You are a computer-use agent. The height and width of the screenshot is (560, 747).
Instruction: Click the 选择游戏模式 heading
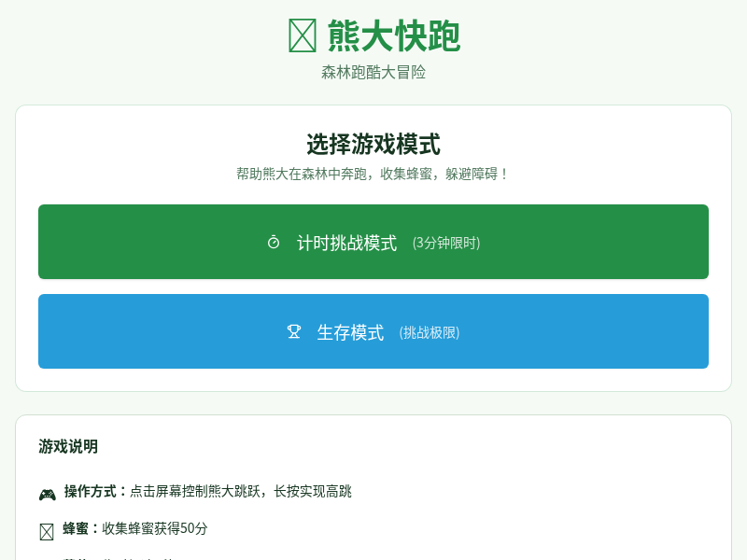pyautogui.click(x=373, y=145)
